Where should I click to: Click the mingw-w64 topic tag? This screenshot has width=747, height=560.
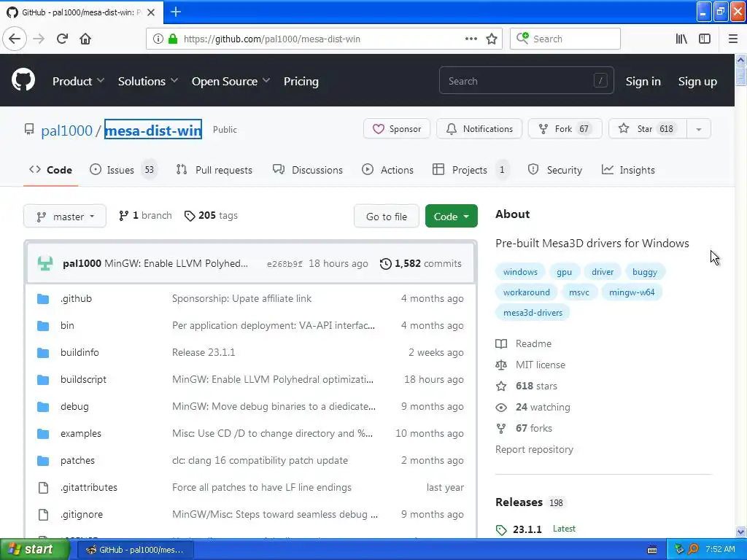pyautogui.click(x=632, y=292)
